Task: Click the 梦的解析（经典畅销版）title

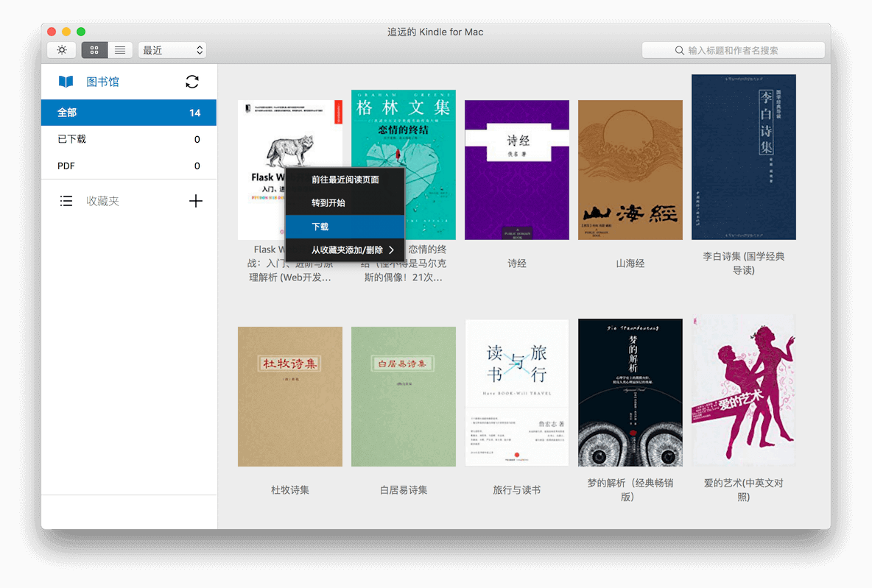Action: point(630,490)
